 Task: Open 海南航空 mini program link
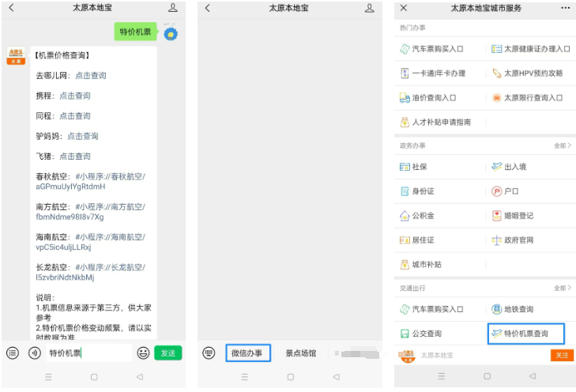pos(90,242)
